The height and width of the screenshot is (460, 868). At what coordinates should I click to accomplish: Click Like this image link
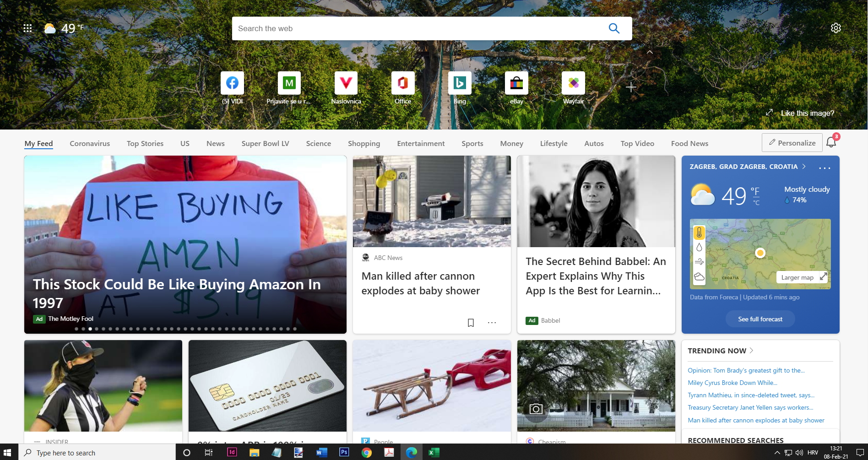coord(807,113)
